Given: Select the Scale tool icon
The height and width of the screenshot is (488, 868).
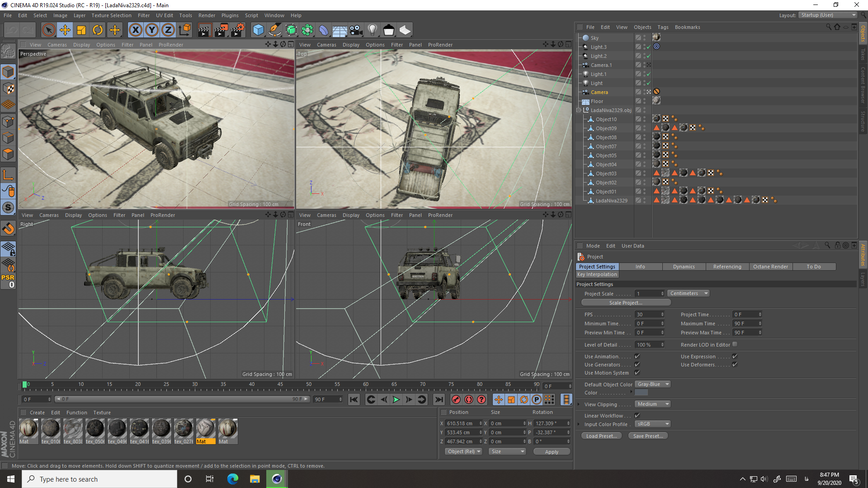Looking at the screenshot, I should (82, 30).
